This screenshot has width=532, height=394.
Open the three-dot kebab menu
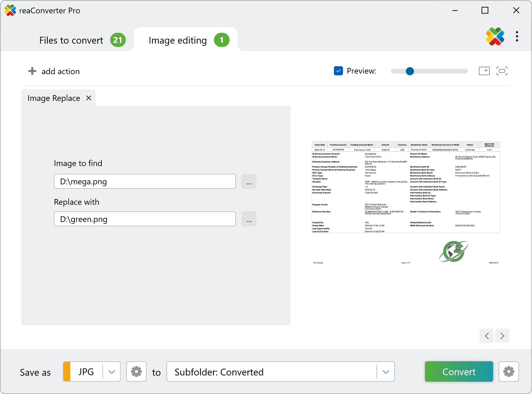click(x=517, y=37)
